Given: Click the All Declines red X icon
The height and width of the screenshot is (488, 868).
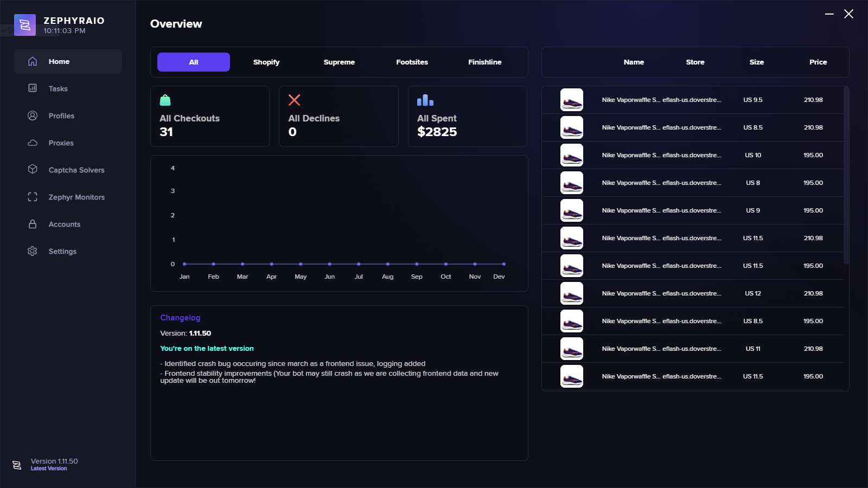Looking at the screenshot, I should click(294, 100).
